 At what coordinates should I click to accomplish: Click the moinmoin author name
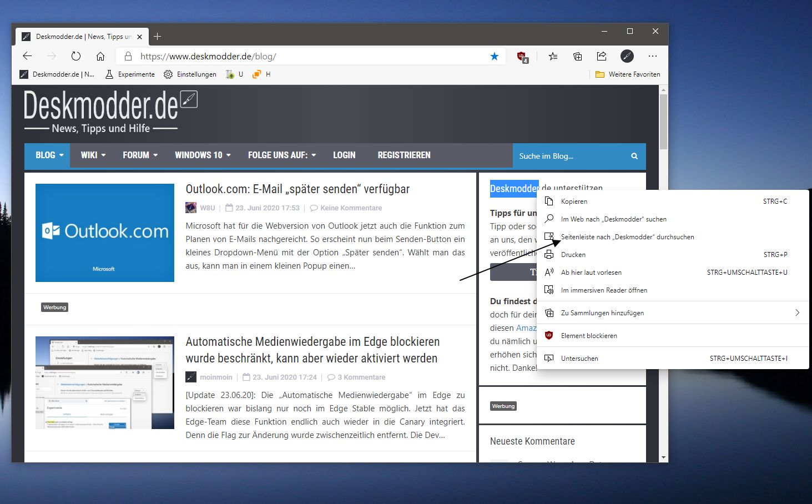tap(216, 377)
